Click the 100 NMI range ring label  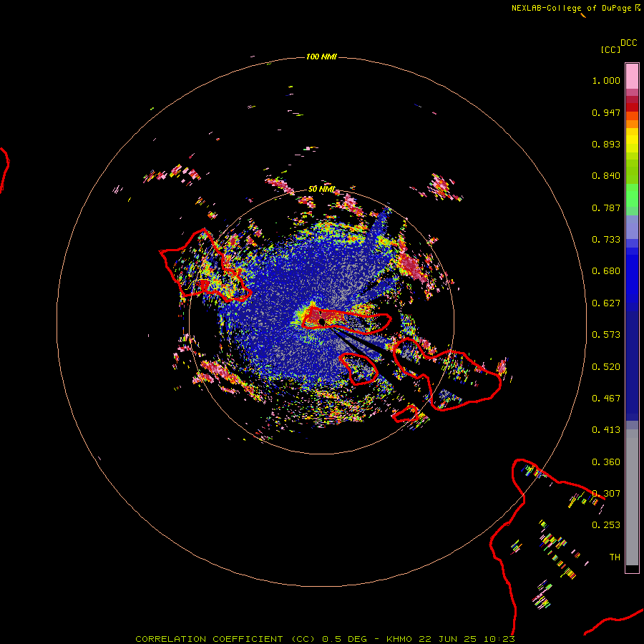click(321, 57)
